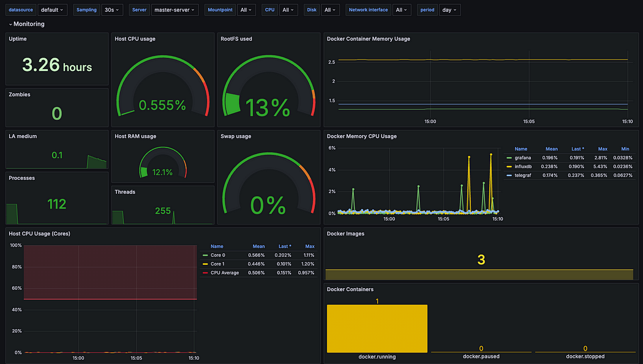This screenshot has width=643, height=364.
Task: Click the 112 Processes value
Action: [x=56, y=204]
